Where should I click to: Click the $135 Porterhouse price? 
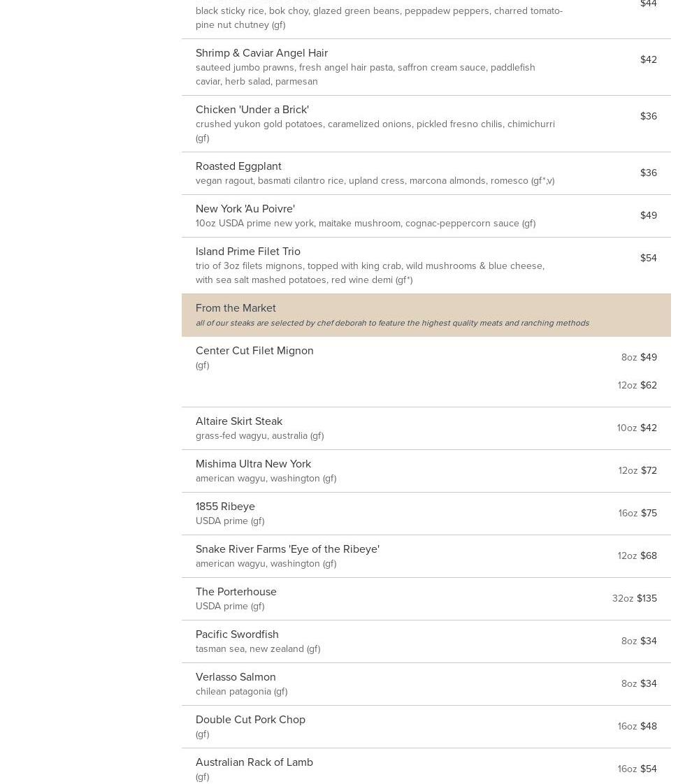(647, 599)
